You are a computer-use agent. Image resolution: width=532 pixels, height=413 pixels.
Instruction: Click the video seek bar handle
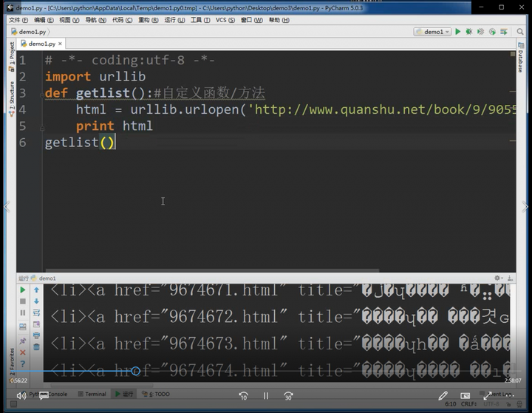coord(136,371)
